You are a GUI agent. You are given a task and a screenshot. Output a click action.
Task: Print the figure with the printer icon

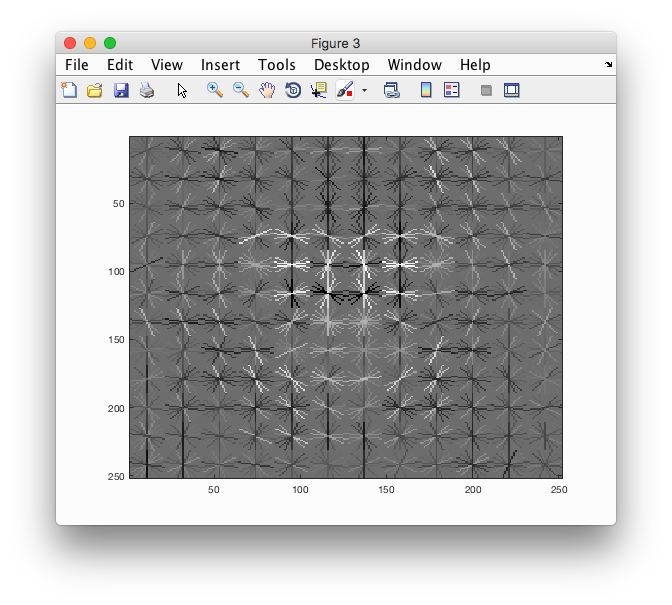[x=147, y=90]
